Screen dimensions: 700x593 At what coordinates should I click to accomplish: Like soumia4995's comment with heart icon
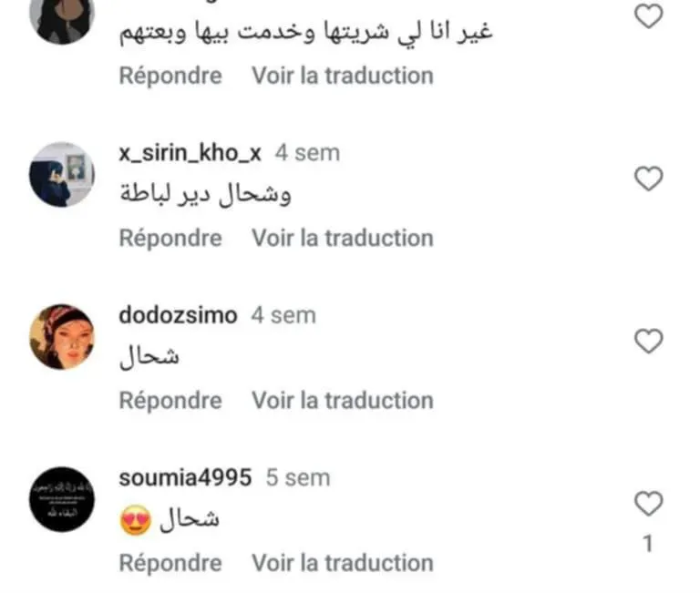pos(648,504)
